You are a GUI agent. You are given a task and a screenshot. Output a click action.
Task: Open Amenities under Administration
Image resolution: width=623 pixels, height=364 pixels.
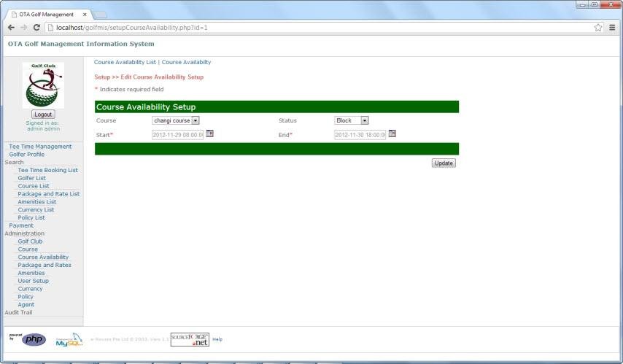(x=31, y=273)
